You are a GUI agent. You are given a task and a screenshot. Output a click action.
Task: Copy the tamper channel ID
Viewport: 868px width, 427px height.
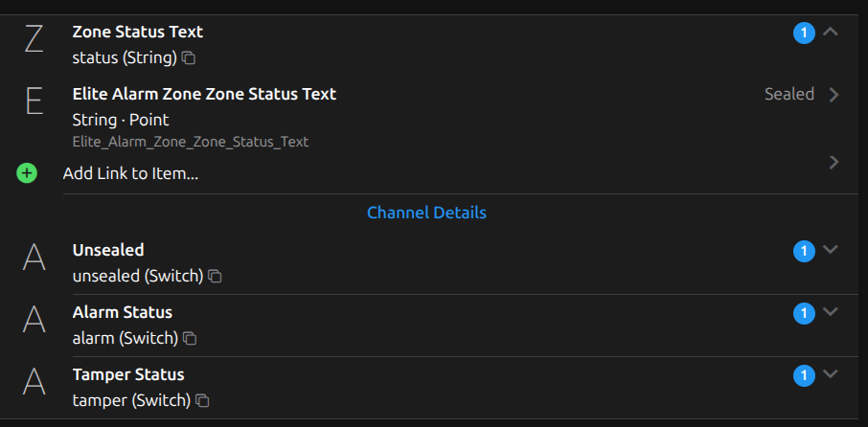202,401
